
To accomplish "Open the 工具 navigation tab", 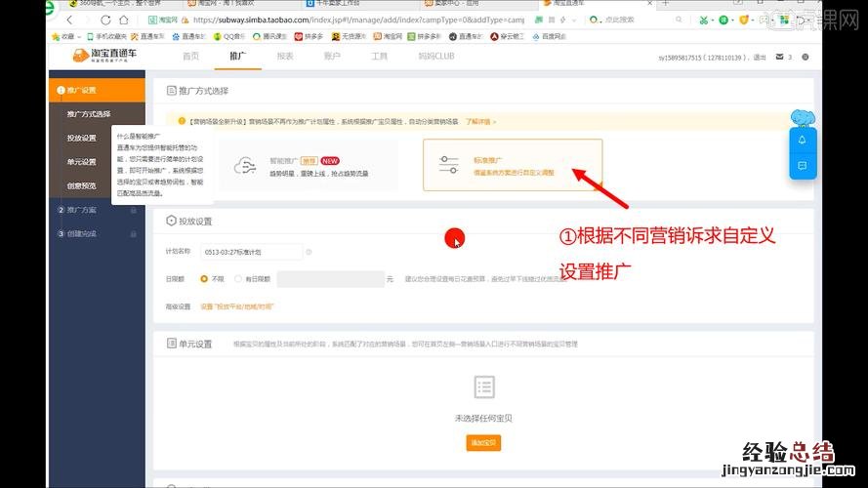I will 379,57.
